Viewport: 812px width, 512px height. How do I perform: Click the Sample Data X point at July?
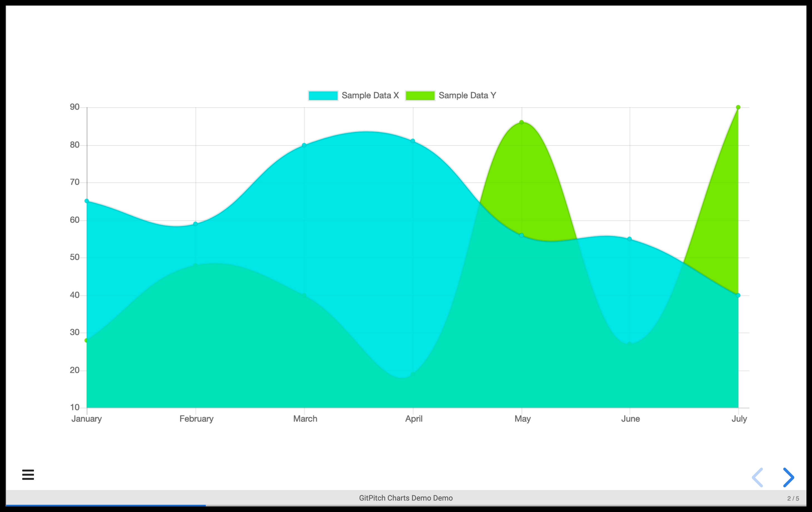738,295
